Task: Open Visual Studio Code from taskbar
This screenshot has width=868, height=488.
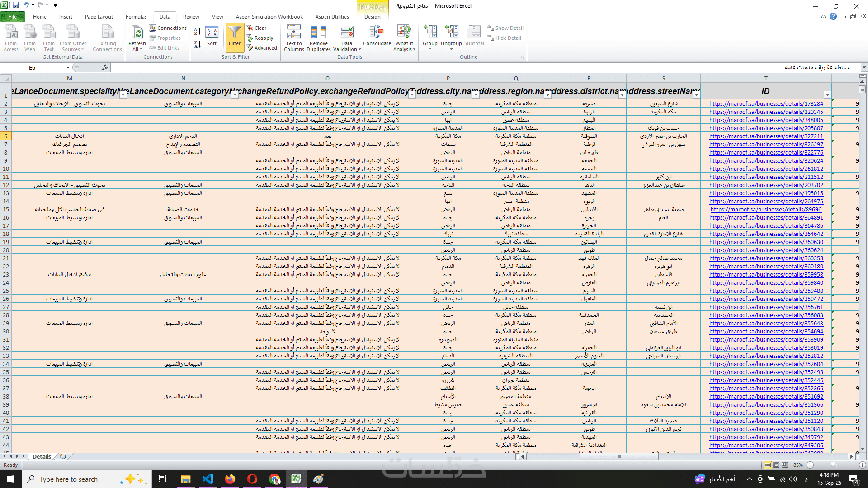Action: (x=208, y=479)
